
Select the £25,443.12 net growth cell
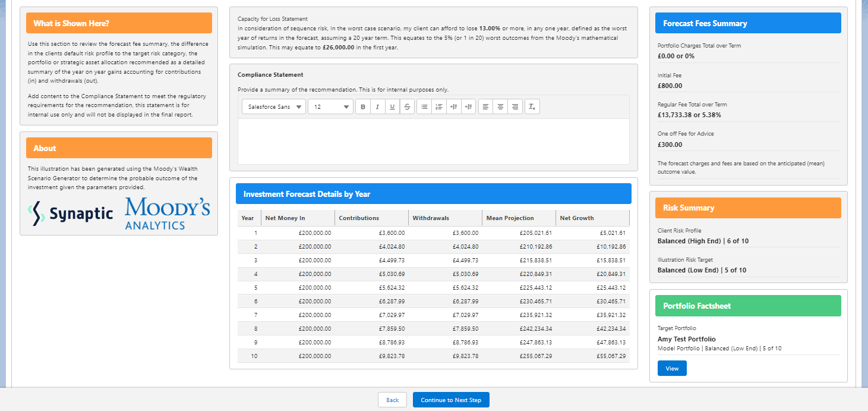tap(592, 287)
